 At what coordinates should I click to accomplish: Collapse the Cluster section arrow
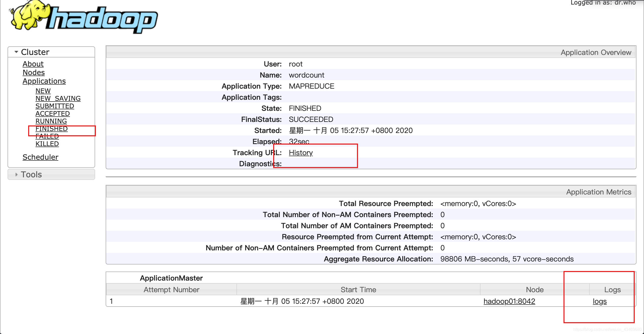[x=16, y=52]
